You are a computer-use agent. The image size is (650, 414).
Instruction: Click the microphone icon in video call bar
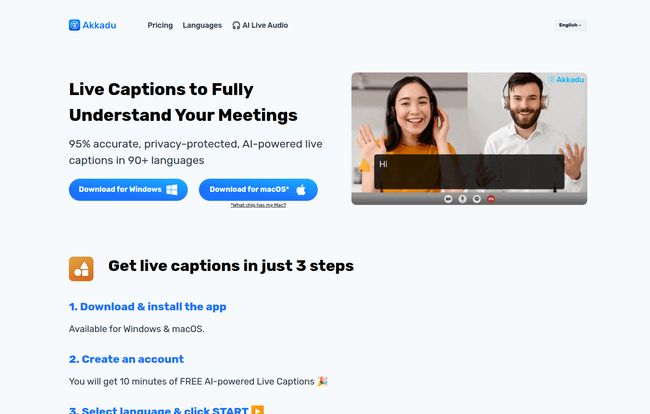click(462, 199)
